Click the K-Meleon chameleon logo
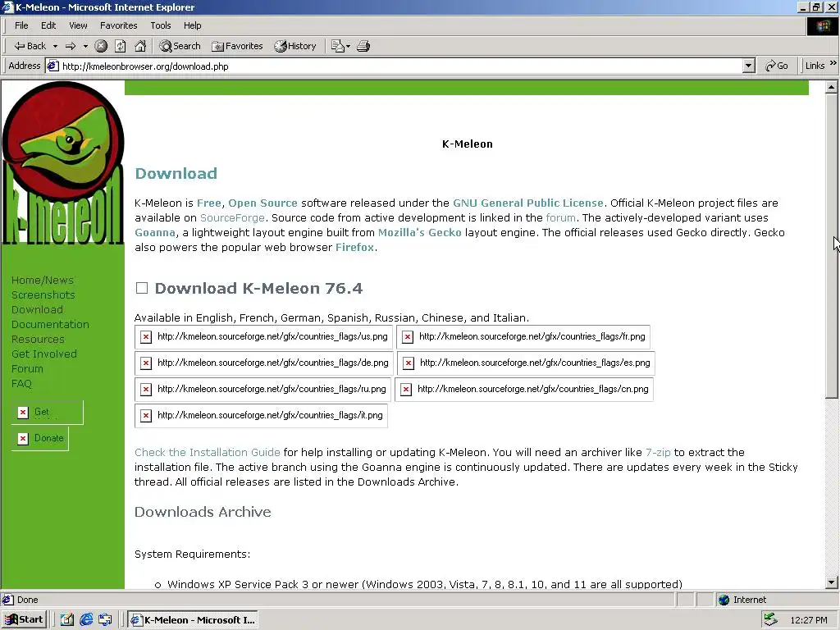 pyautogui.click(x=62, y=163)
